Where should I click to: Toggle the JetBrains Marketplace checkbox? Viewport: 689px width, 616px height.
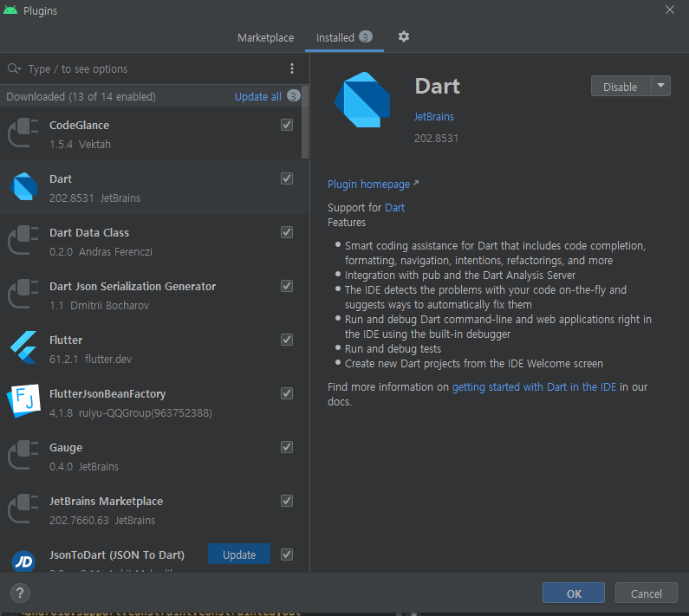point(287,501)
